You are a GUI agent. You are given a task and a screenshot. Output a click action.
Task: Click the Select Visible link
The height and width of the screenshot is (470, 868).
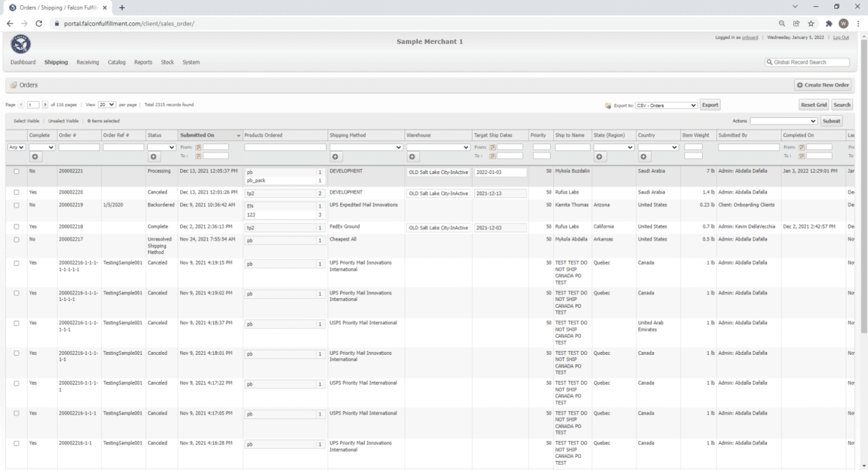coord(27,121)
